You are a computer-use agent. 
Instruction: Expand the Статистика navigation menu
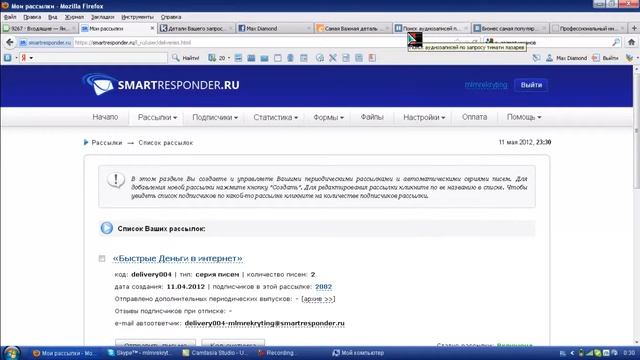pyautogui.click(x=276, y=117)
